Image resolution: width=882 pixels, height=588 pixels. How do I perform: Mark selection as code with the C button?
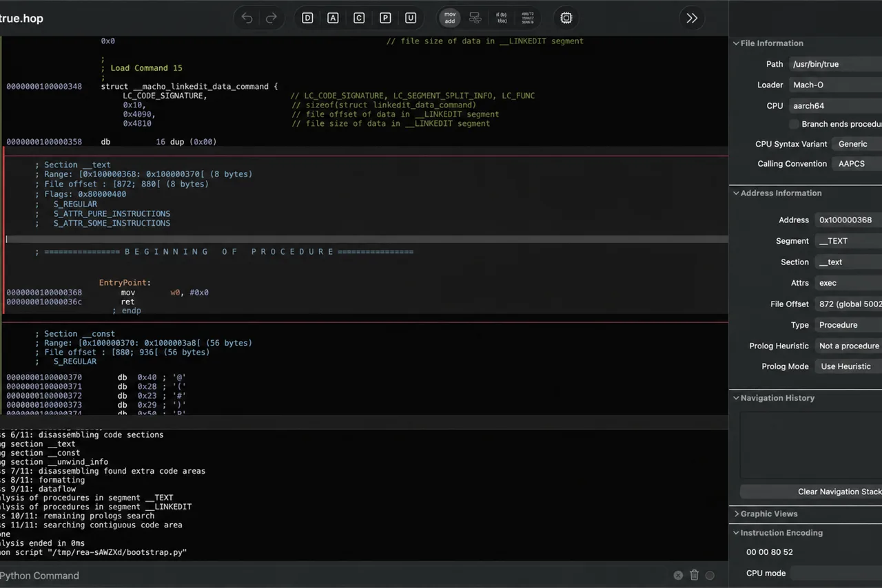click(359, 18)
